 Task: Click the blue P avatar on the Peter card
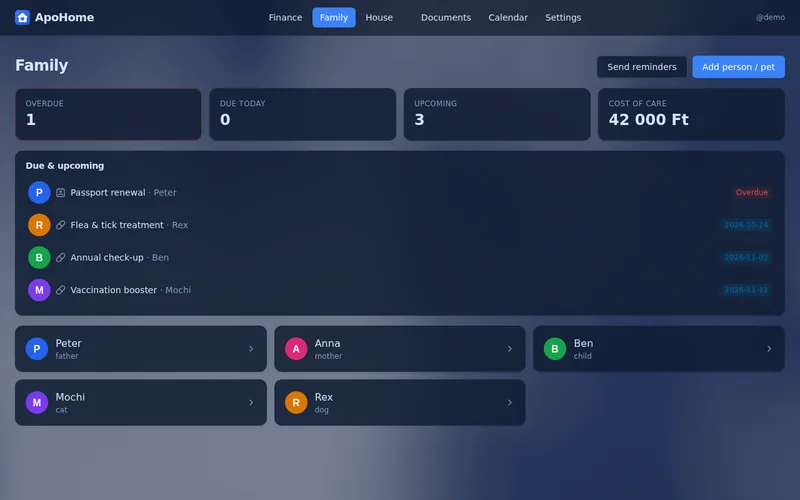37,349
